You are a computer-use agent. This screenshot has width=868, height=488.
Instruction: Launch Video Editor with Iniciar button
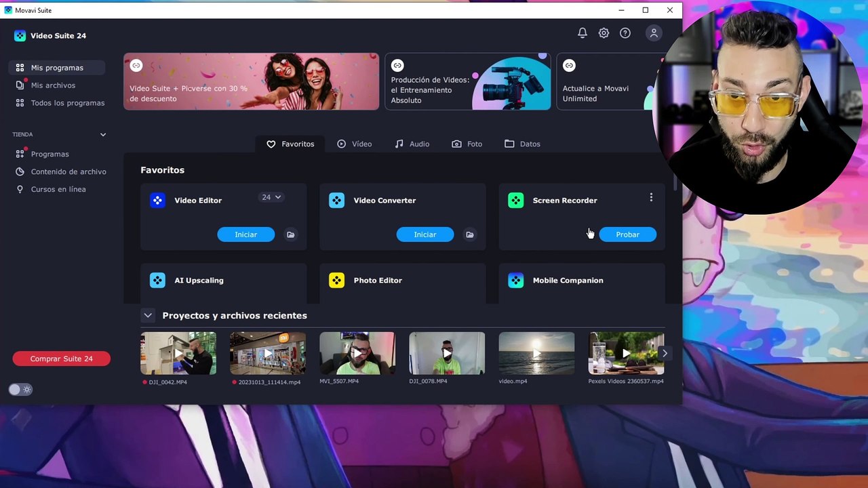245,235
